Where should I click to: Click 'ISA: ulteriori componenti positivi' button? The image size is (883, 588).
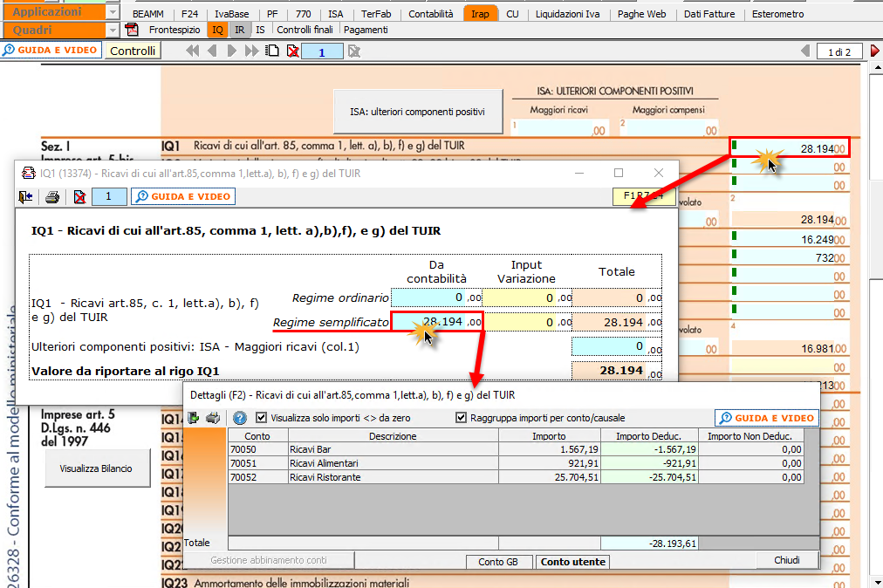(x=417, y=112)
